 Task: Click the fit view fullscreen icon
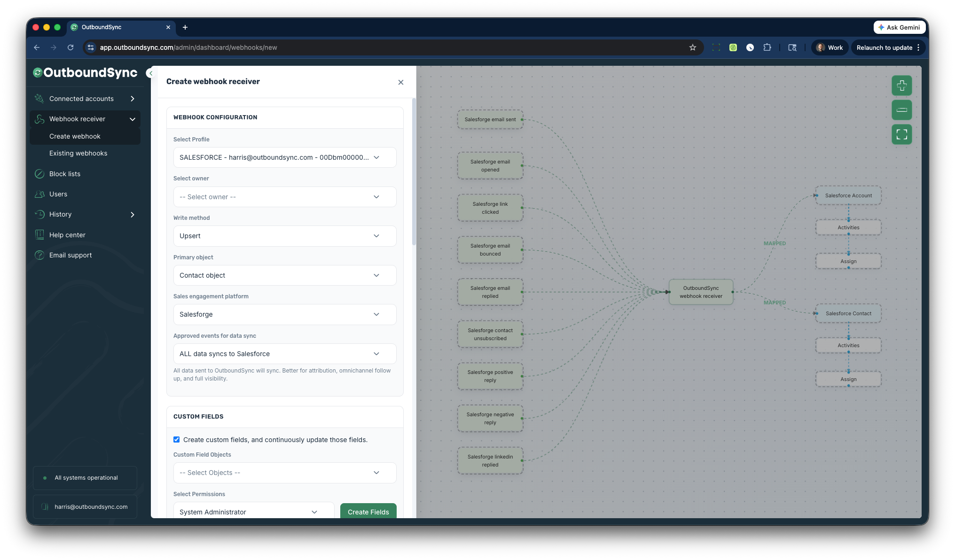901,134
